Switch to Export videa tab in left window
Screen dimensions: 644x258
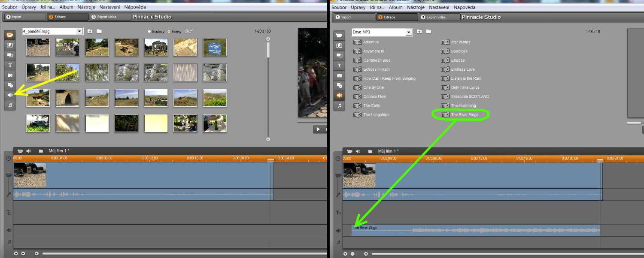[110, 17]
